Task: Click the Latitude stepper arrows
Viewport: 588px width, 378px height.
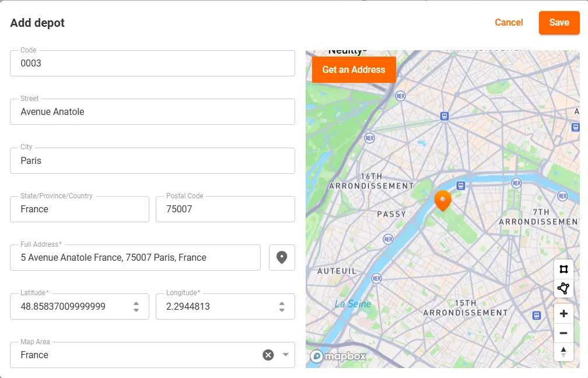Action: coord(136,306)
